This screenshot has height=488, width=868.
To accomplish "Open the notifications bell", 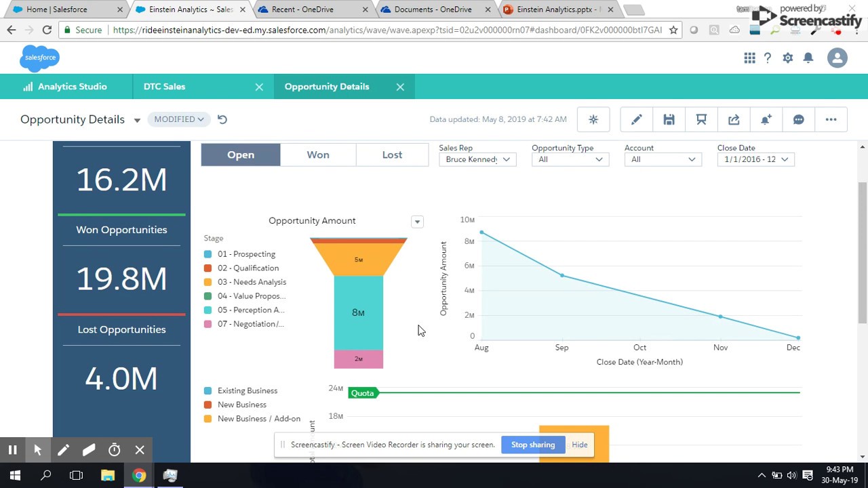I will point(808,58).
